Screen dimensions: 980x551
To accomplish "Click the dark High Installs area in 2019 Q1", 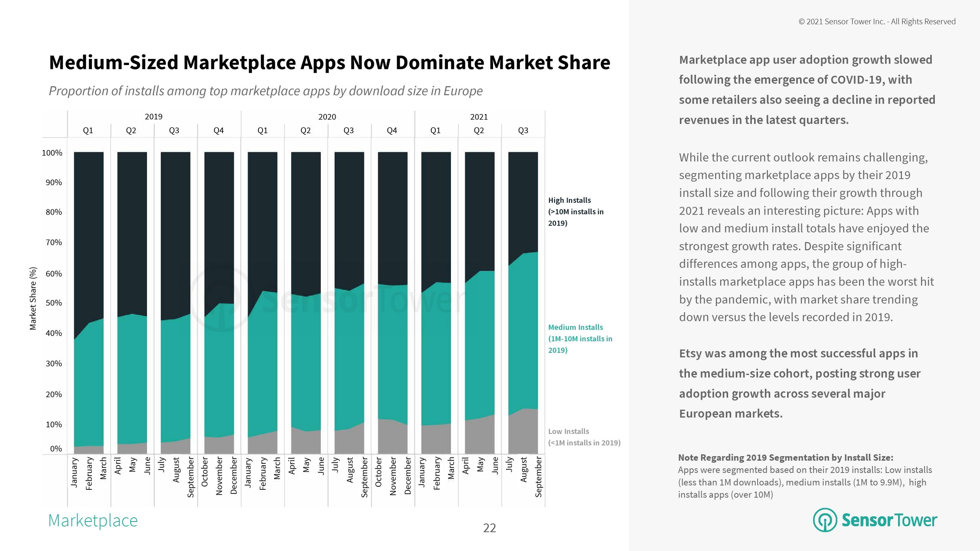I will (88, 230).
